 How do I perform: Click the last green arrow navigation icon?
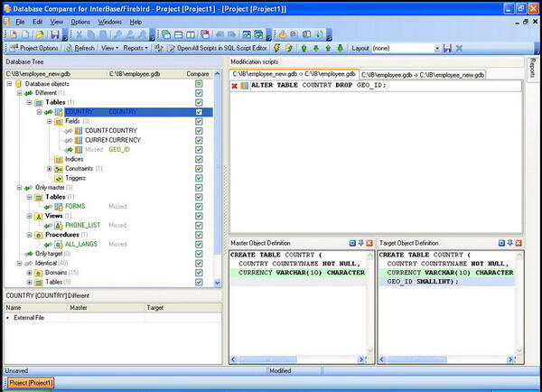tap(341, 48)
